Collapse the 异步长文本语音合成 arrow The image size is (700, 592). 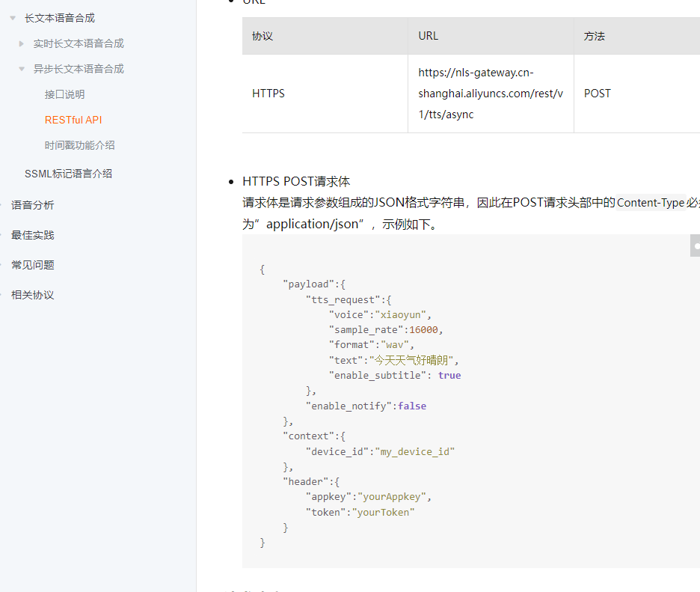click(22, 69)
